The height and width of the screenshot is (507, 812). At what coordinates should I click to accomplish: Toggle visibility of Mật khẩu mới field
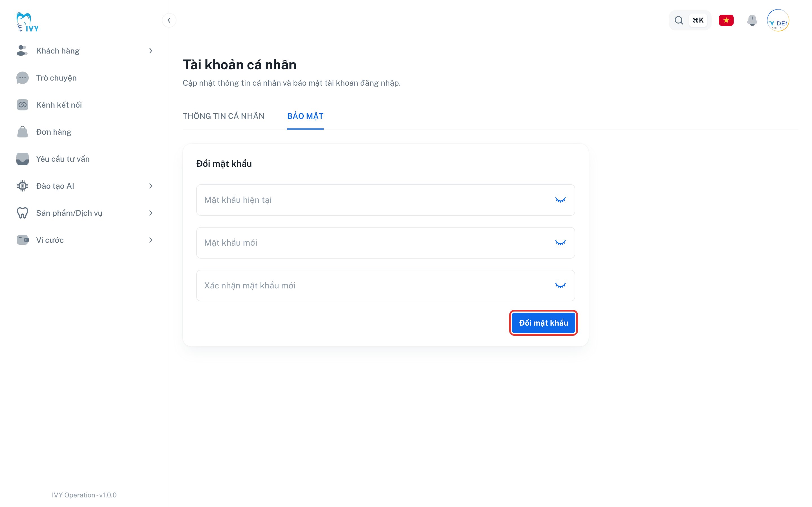tap(560, 243)
